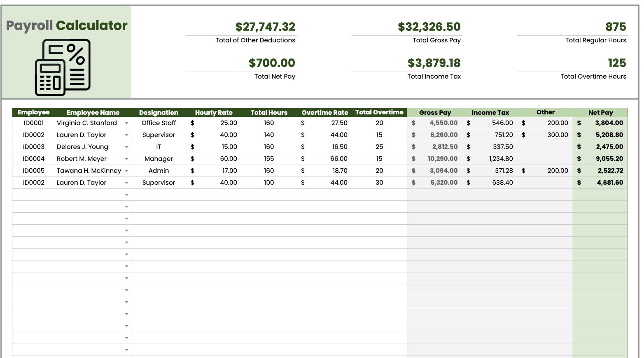Select the Net Pay column header
Viewport: 644px width, 358px height.
pos(600,113)
